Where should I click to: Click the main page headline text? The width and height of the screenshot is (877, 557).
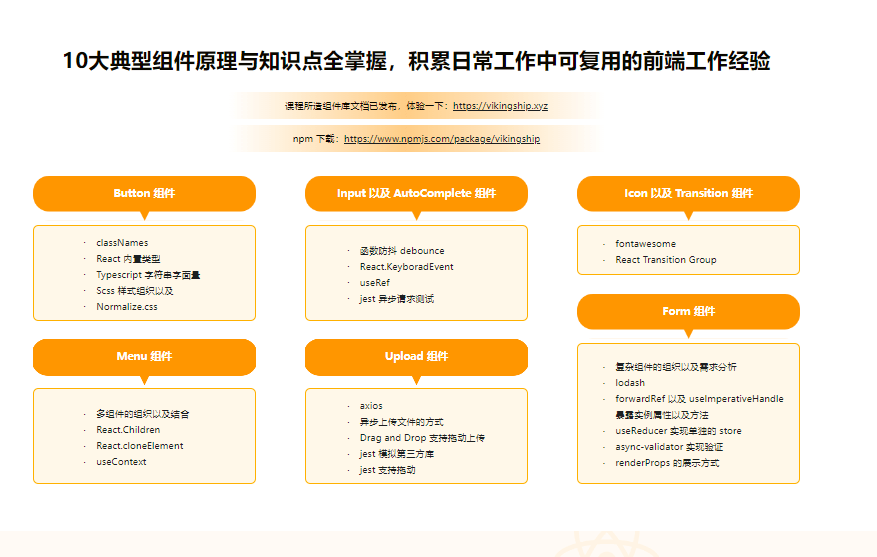[x=416, y=61]
